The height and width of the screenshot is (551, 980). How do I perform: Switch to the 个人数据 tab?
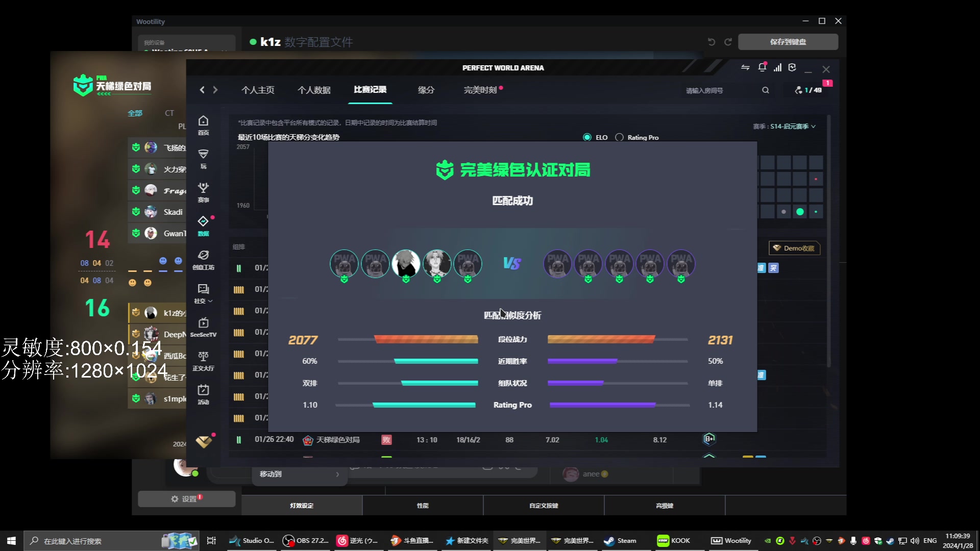(314, 90)
